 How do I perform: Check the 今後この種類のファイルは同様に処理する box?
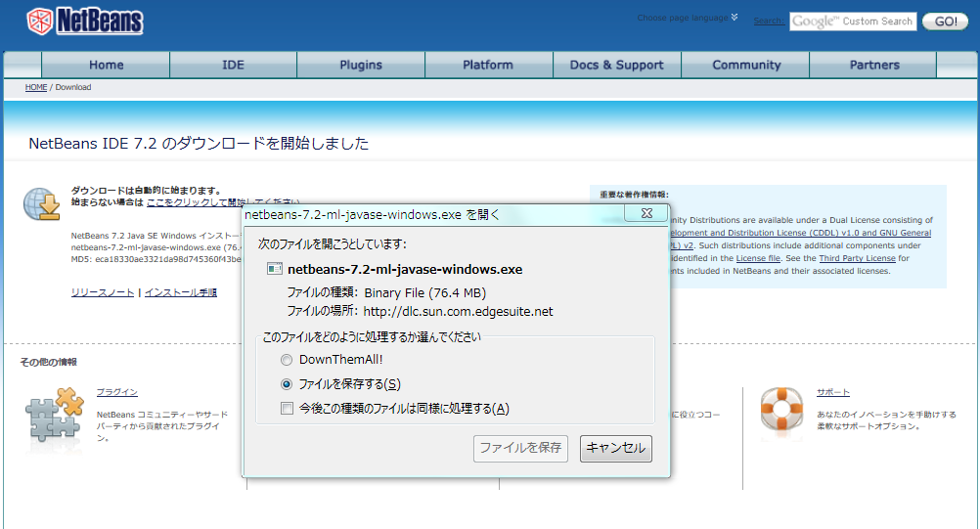tap(287, 409)
